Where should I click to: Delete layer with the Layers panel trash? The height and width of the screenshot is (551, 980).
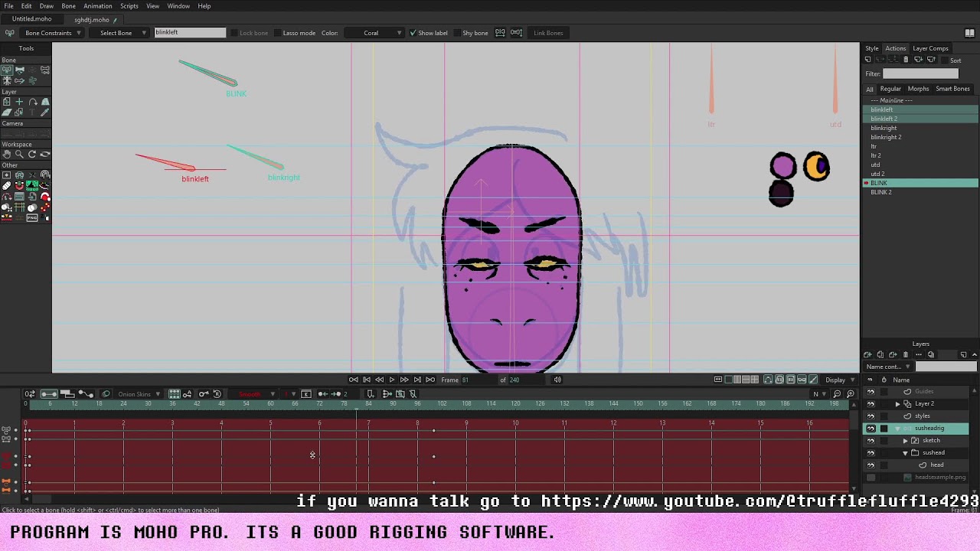click(x=906, y=354)
